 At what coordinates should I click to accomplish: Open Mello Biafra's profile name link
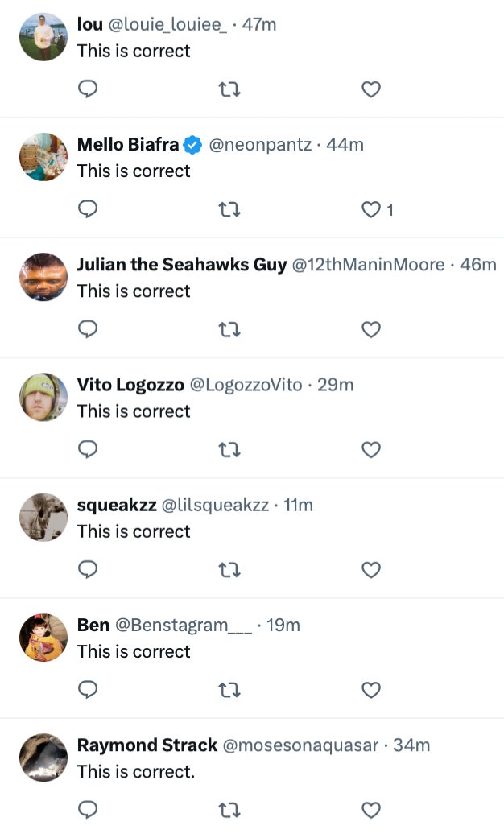[128, 145]
